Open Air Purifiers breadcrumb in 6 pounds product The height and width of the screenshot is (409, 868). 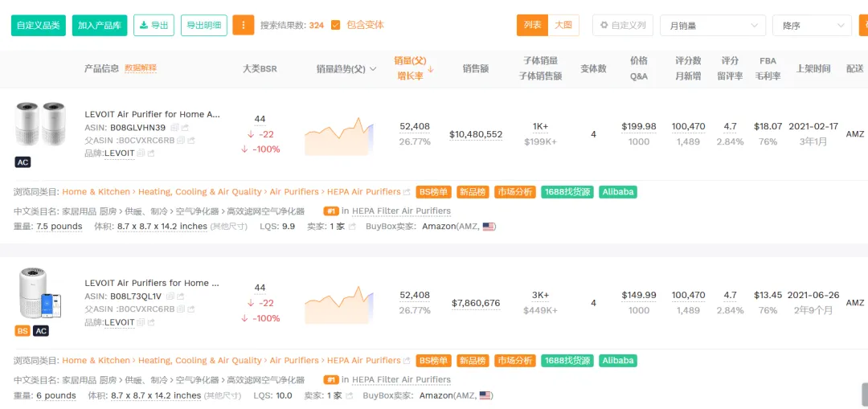[294, 360]
